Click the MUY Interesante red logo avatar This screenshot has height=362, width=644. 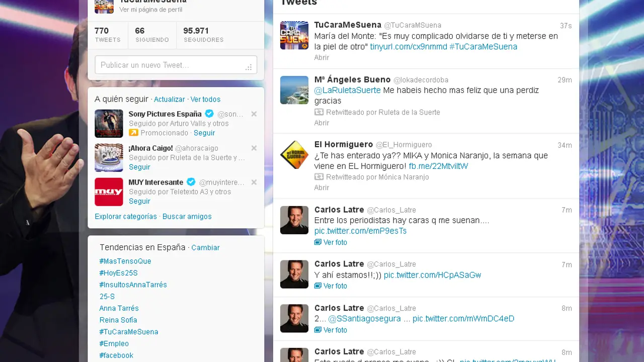tap(109, 192)
